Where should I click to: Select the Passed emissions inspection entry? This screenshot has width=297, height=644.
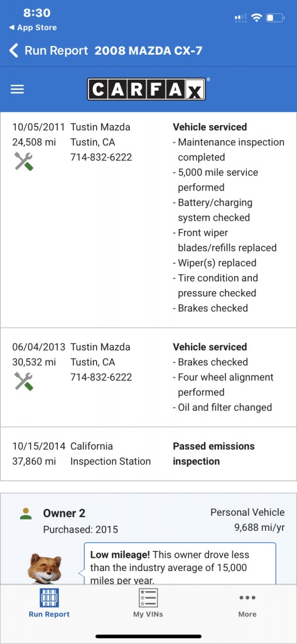148,454
